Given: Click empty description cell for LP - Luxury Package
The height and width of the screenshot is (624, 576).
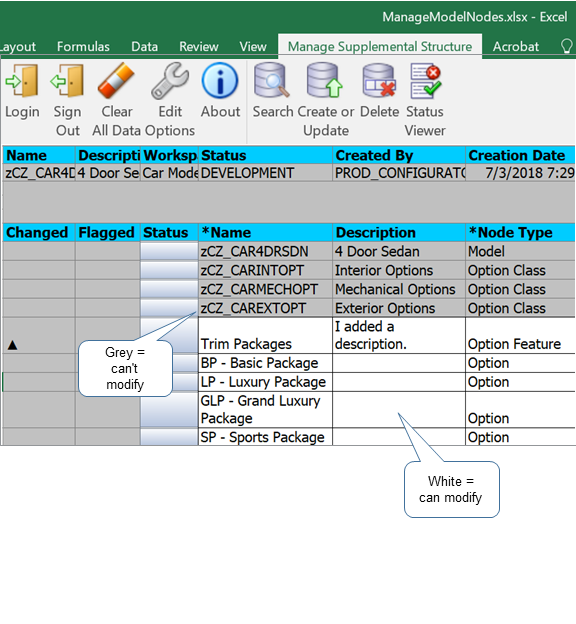Looking at the screenshot, I should [x=399, y=382].
